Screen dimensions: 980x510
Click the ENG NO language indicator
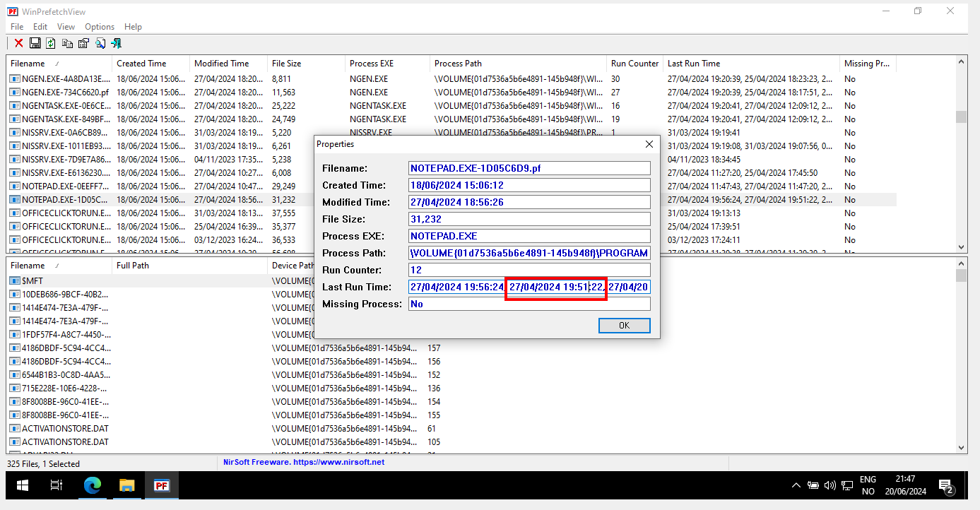pos(868,485)
